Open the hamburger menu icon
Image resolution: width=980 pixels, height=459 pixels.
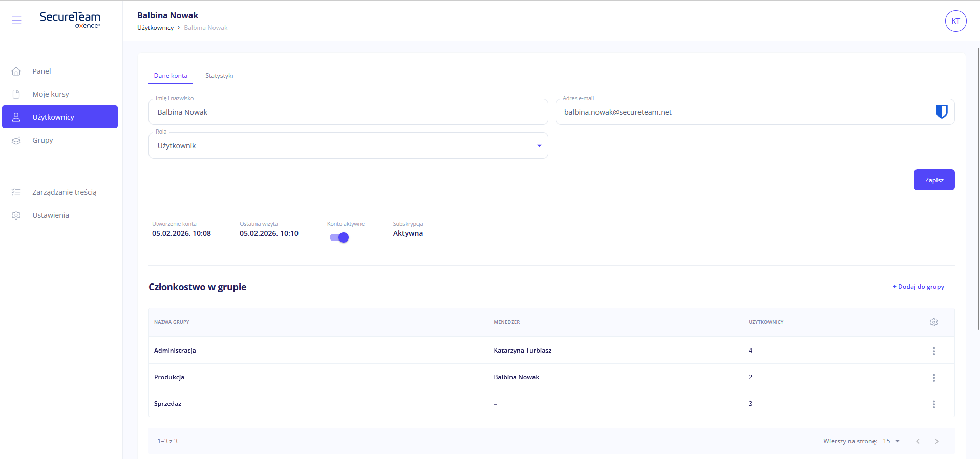click(x=16, y=20)
